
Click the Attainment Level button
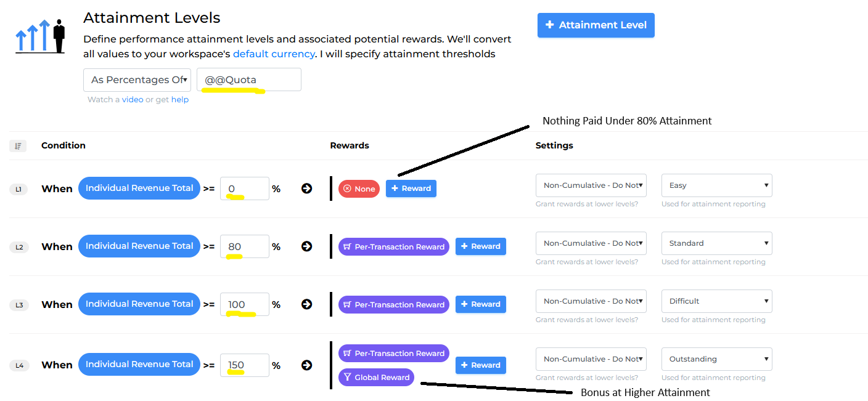(596, 25)
